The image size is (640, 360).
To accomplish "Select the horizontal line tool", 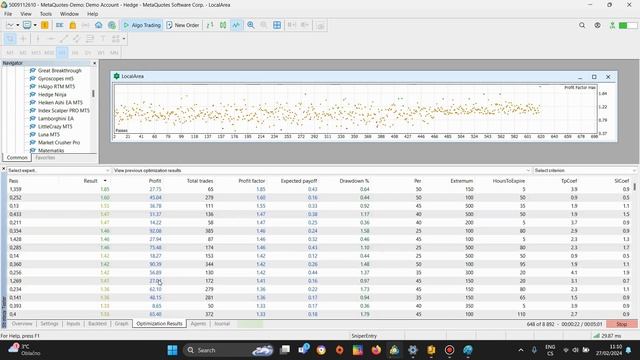I will 51,39.
